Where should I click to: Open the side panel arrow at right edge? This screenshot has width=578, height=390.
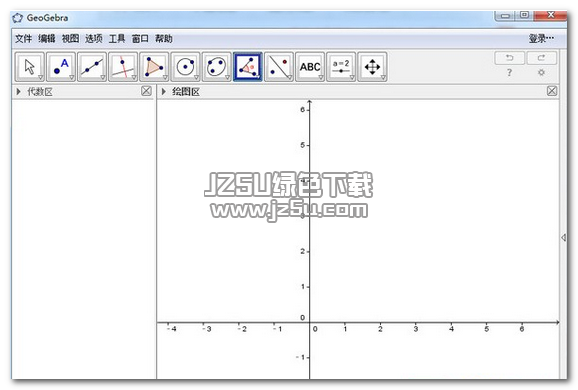click(x=563, y=237)
